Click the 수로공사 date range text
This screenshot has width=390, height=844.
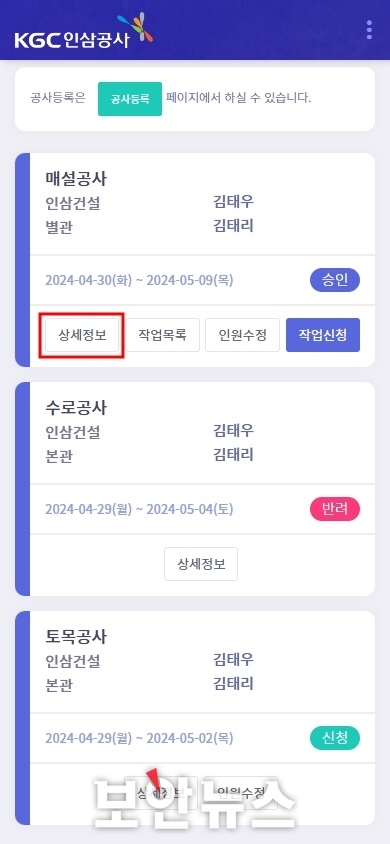click(139, 509)
